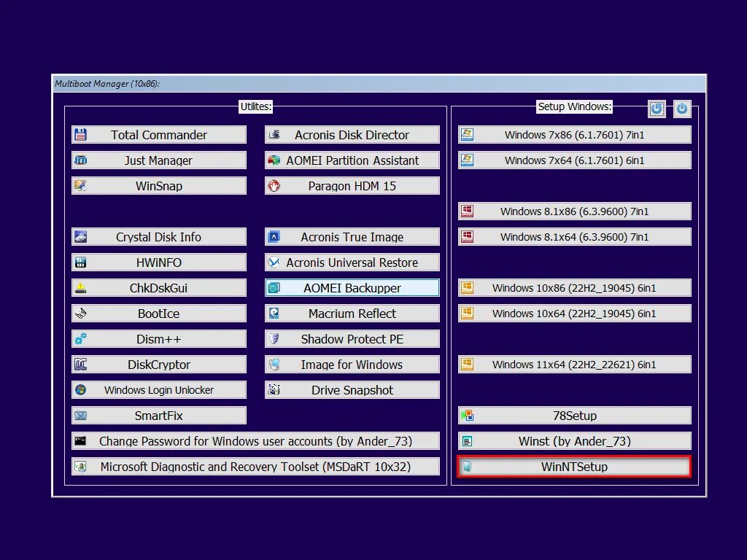Start the Windows 10x64 6in1 setup

click(574, 313)
